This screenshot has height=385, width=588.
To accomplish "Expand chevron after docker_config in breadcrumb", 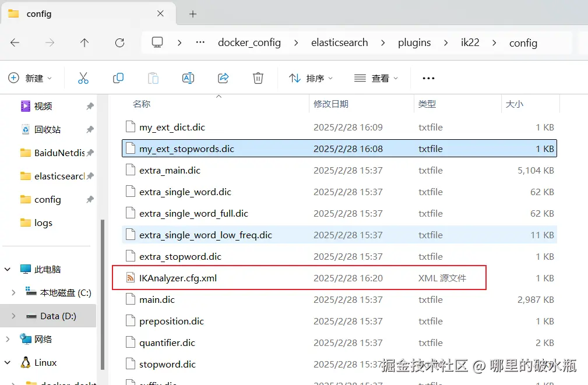I will click(x=296, y=43).
